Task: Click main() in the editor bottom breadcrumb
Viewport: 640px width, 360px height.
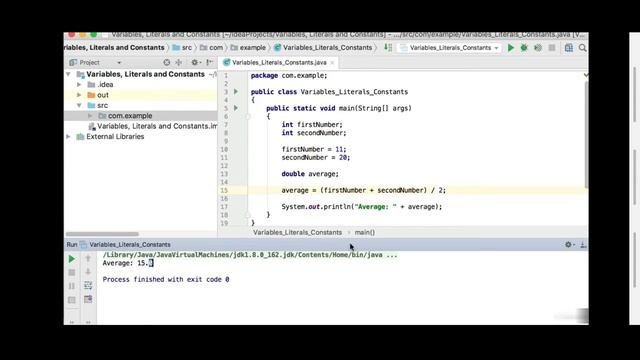Action: click(364, 232)
